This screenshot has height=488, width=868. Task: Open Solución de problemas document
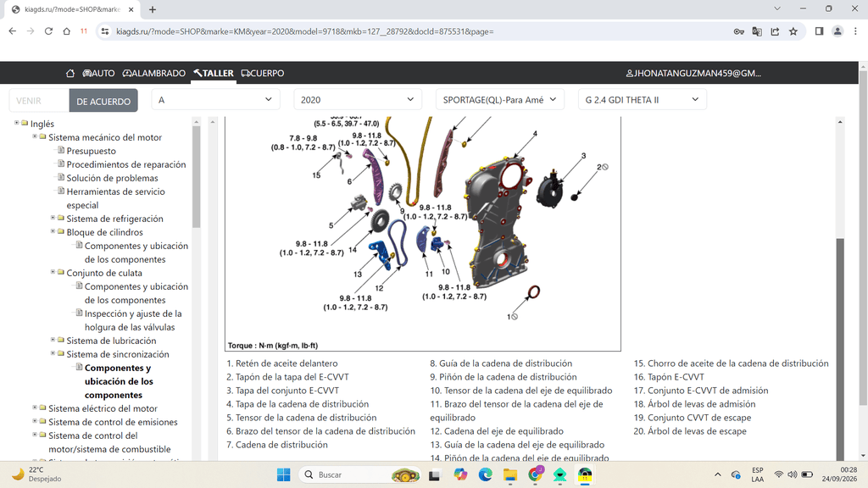coord(113,178)
